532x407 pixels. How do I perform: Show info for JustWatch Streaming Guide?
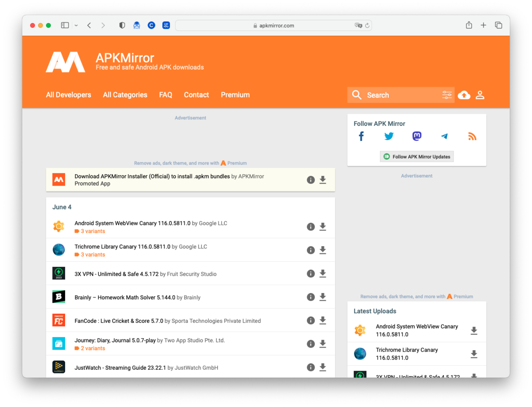(311, 367)
